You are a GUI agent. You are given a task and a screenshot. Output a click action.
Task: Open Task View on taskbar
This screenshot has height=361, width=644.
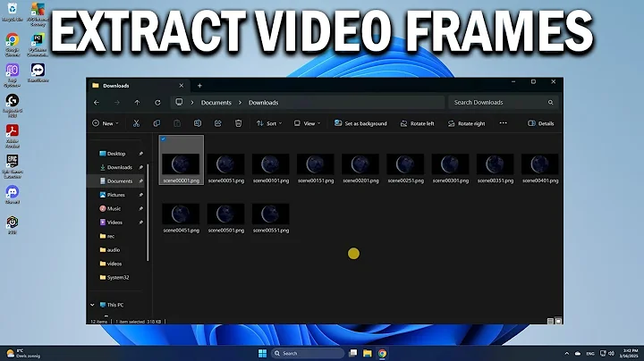pos(352,353)
